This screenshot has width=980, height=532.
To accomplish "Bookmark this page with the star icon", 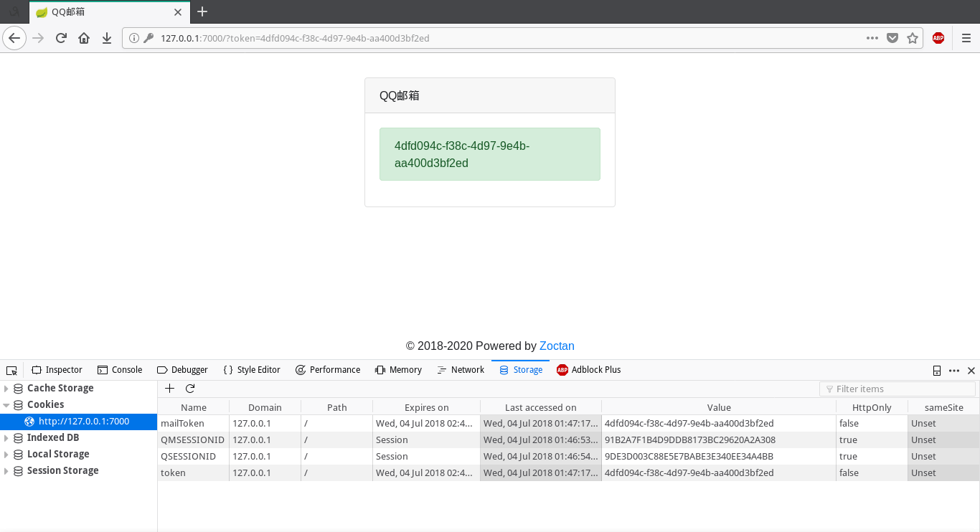I will point(913,38).
